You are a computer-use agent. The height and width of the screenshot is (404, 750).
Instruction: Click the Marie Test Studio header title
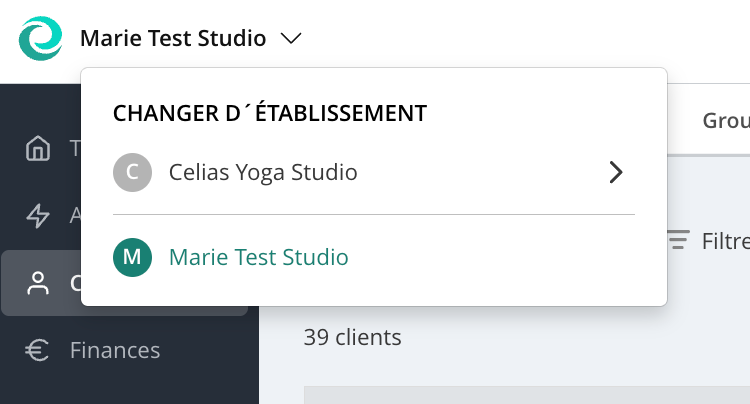tap(173, 38)
